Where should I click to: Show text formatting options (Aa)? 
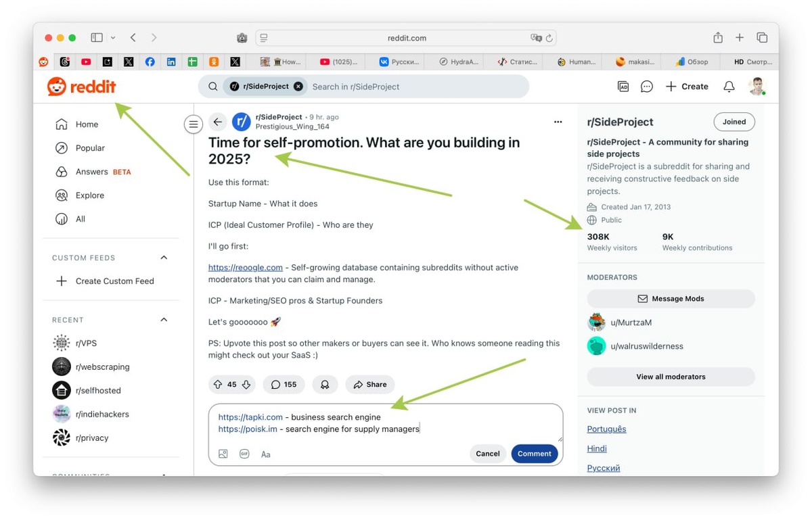click(x=266, y=454)
